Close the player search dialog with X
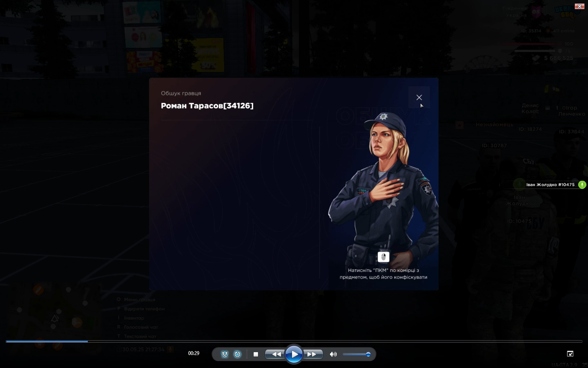The height and width of the screenshot is (368, 588). click(x=419, y=98)
